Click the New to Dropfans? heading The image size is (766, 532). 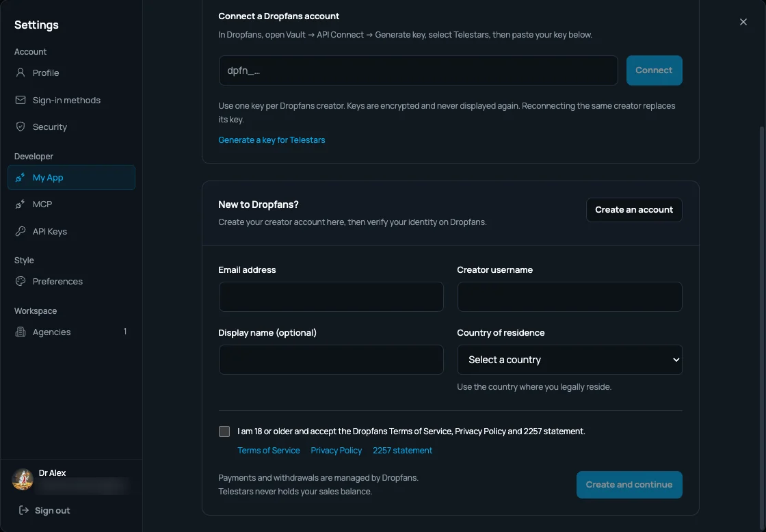(258, 204)
